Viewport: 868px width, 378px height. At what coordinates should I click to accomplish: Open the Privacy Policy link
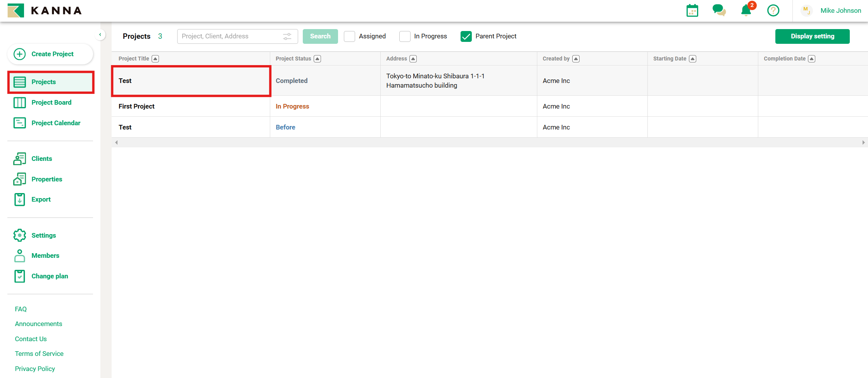click(35, 369)
